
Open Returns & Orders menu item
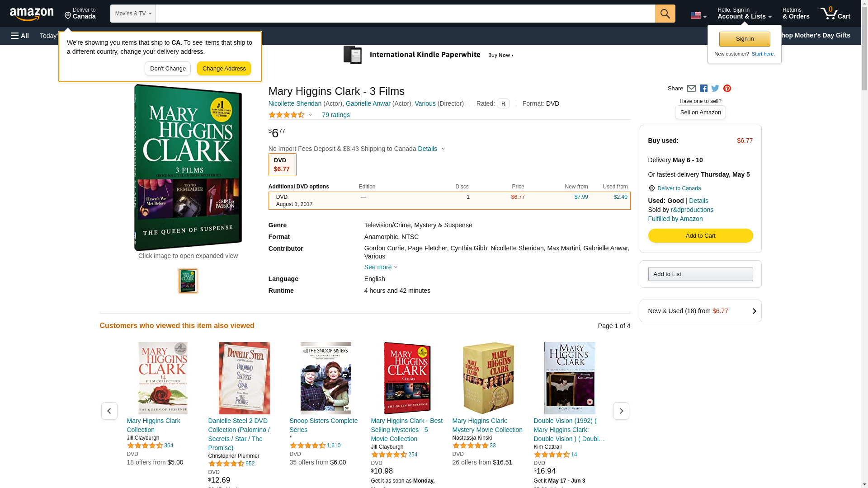click(x=796, y=14)
